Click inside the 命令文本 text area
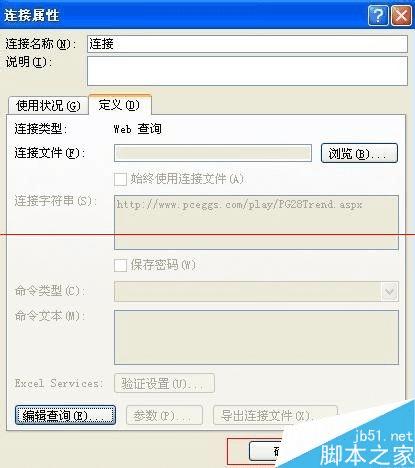The image size is (415, 468). pos(256,337)
